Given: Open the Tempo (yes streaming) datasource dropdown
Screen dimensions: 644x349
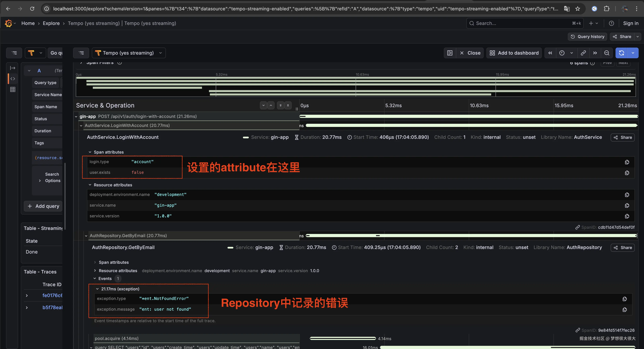Looking at the screenshot, I should click(129, 53).
